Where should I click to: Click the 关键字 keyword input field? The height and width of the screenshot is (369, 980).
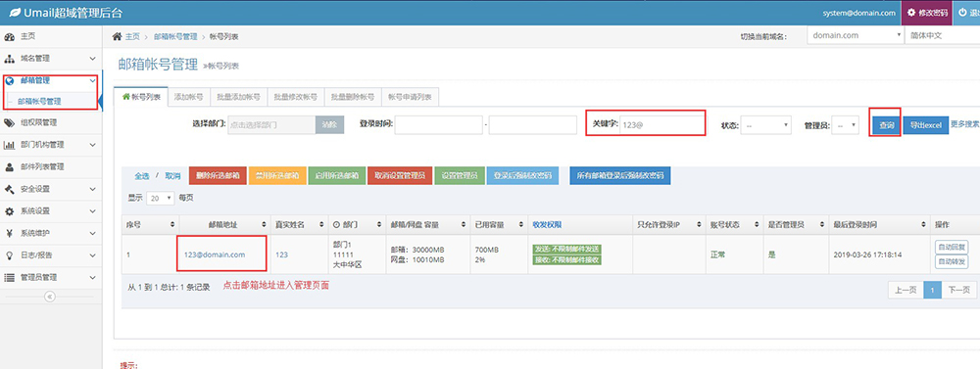pyautogui.click(x=661, y=125)
